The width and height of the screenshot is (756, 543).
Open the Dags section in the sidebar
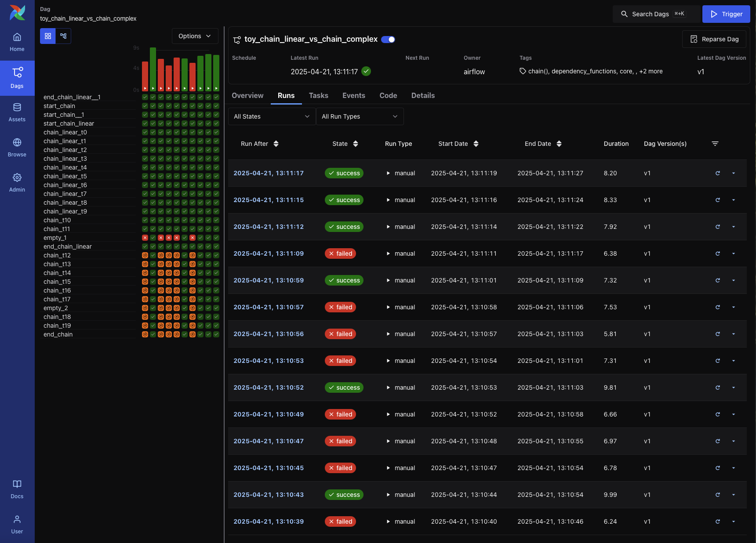coord(17,78)
